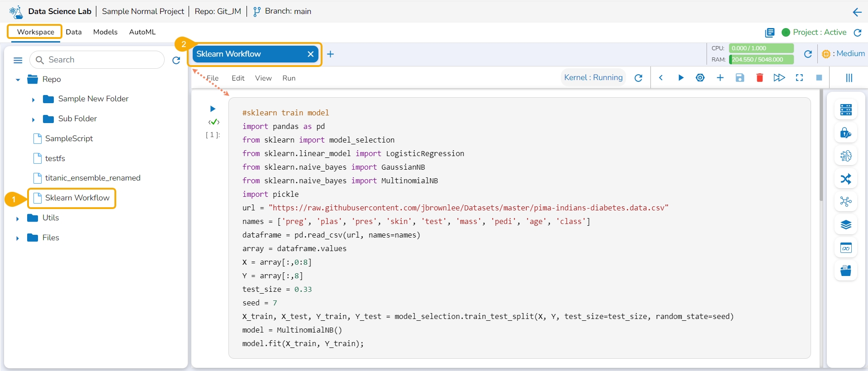
Task: Open the titanic_ensemble_renamed file
Action: [x=93, y=178]
